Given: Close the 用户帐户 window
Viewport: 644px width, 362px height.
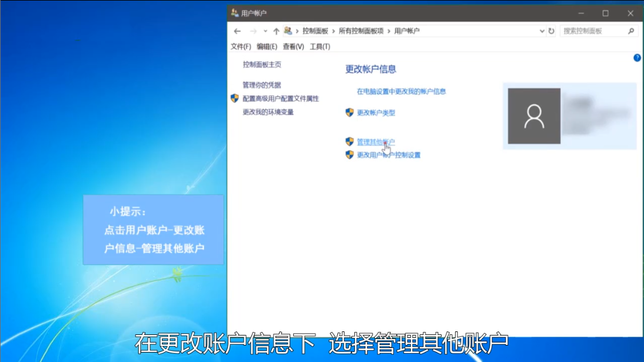Looking at the screenshot, I should tap(630, 13).
